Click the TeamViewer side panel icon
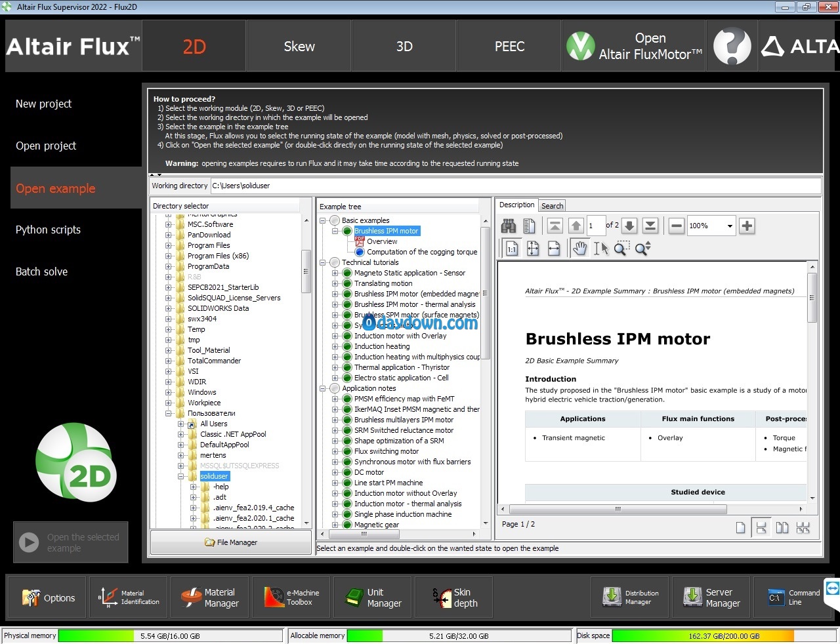 833,588
